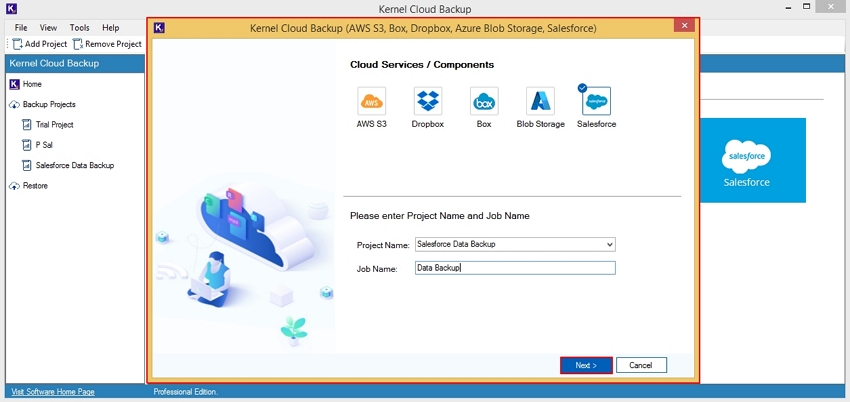Open the File menu
The width and height of the screenshot is (850, 402).
21,28
